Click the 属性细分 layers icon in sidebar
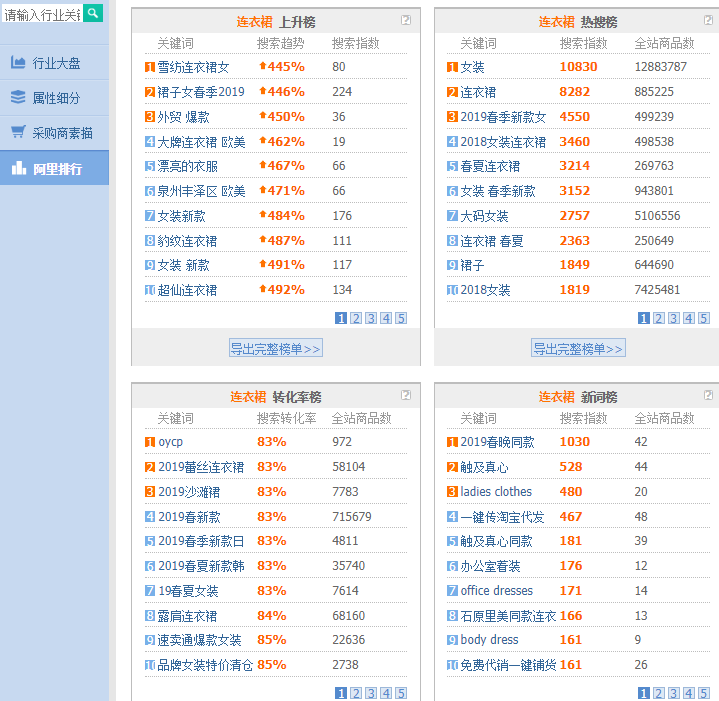This screenshot has height=701, width=719. (18, 97)
